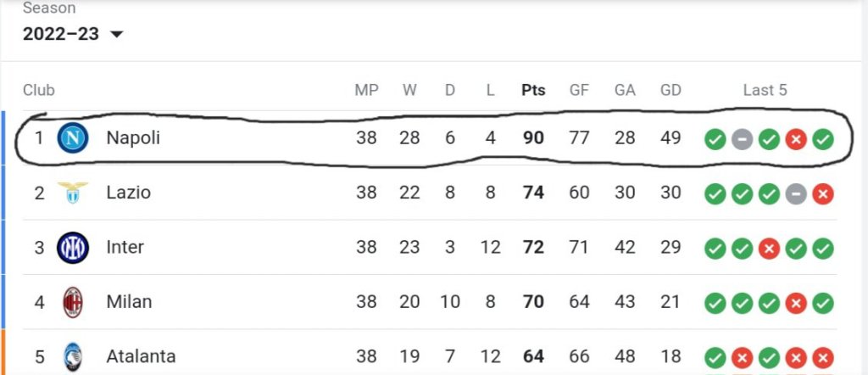Click the Inter club crest icon

point(72,248)
